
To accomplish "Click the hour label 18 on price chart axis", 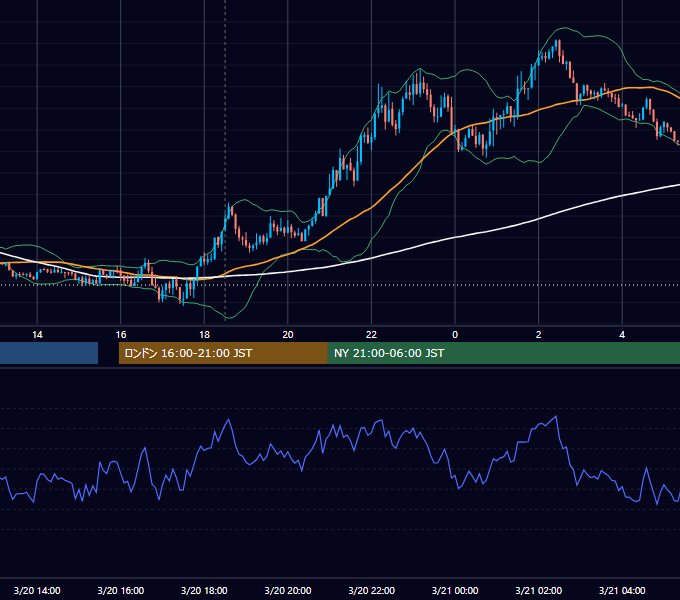I will point(204,335).
